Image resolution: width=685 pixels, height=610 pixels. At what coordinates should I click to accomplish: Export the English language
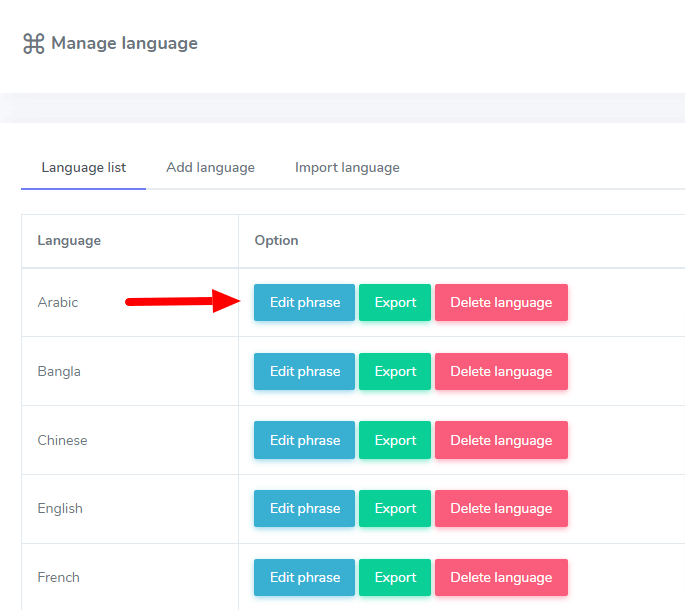tap(395, 509)
